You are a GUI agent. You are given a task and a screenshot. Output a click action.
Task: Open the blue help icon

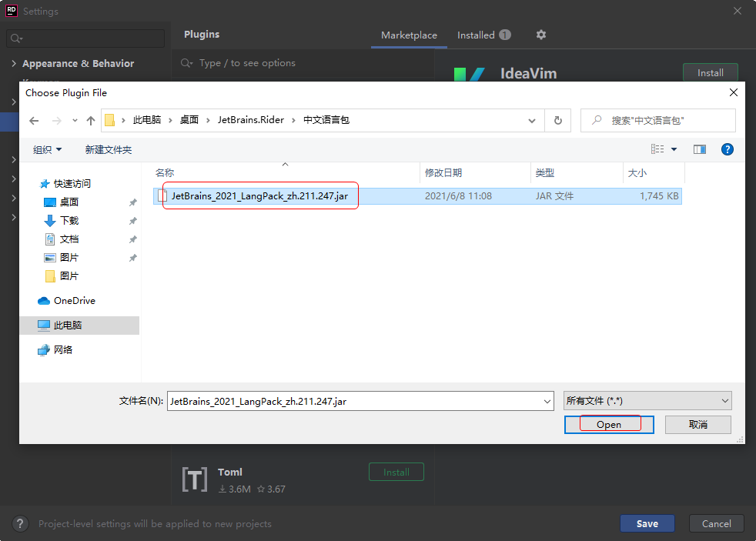click(727, 149)
